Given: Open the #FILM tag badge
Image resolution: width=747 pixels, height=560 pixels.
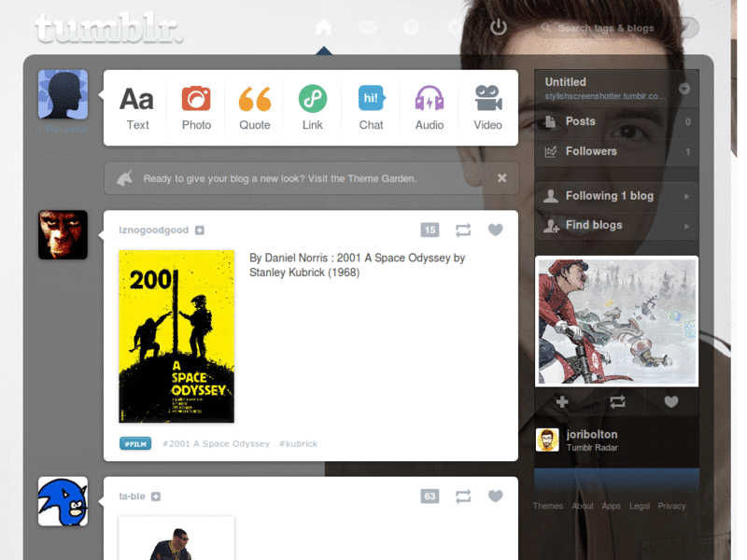Looking at the screenshot, I should 135,444.
